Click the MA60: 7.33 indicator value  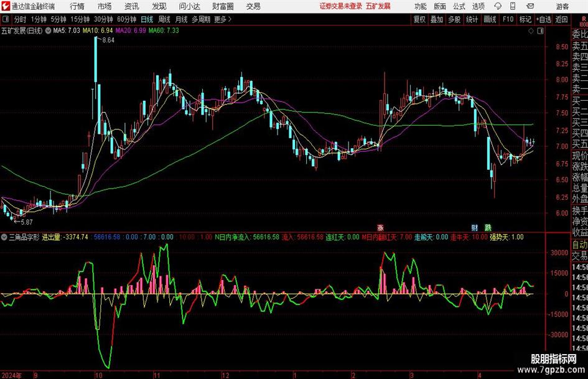tap(164, 30)
